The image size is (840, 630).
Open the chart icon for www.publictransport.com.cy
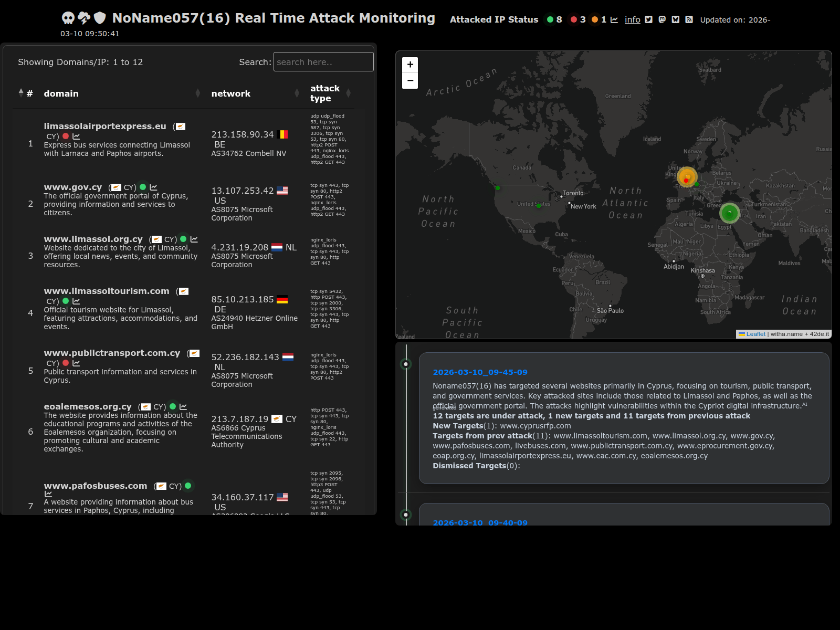point(76,363)
